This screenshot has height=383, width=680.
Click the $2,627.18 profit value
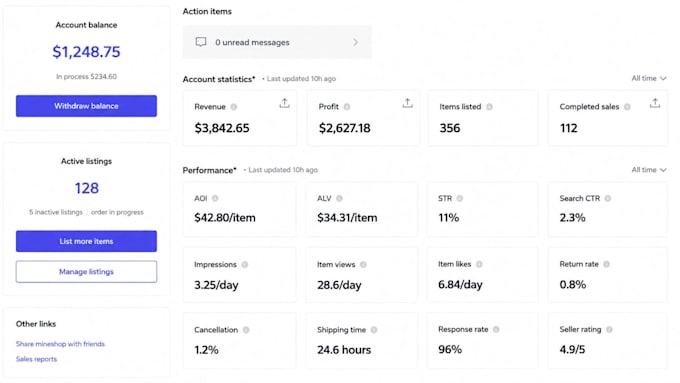click(344, 128)
